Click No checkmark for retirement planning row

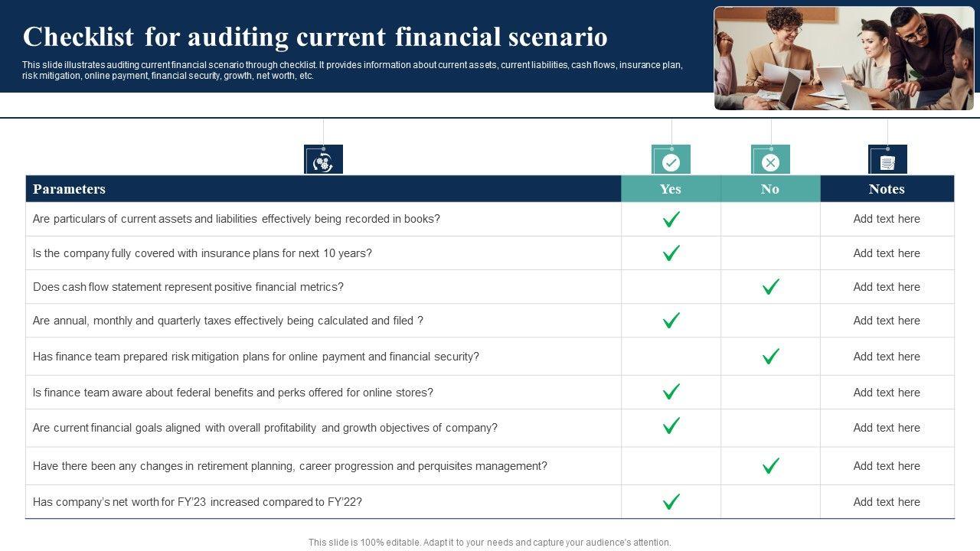point(771,466)
